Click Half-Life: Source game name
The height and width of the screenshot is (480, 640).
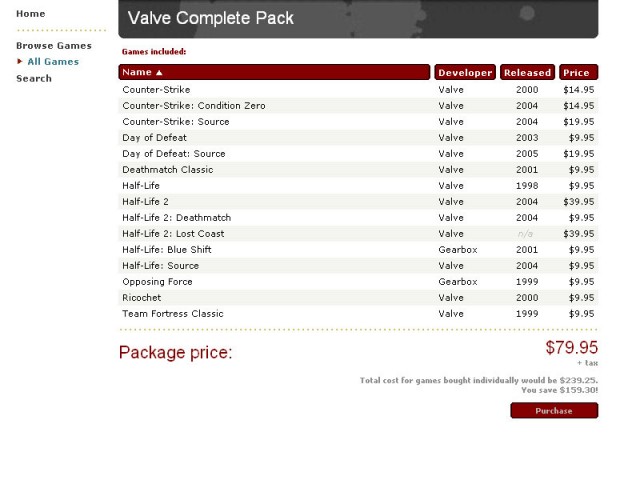[x=160, y=266]
